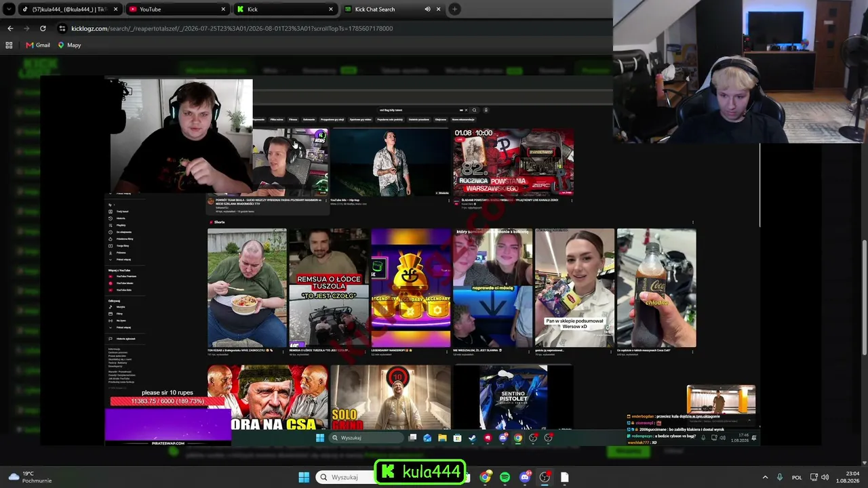Close the YouTube browser tab
This screenshot has width=868, height=488.
coord(223,9)
